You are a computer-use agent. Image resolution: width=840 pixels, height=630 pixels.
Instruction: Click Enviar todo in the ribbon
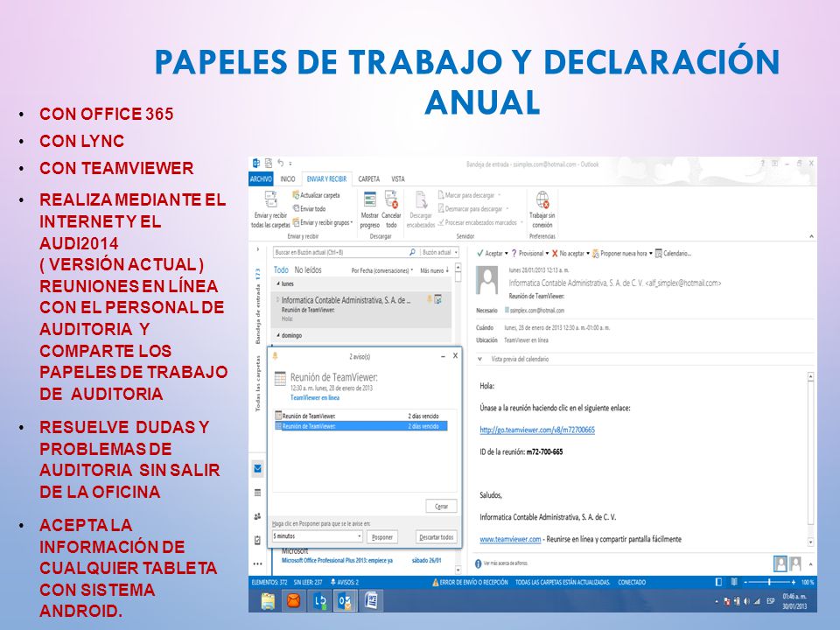309,208
